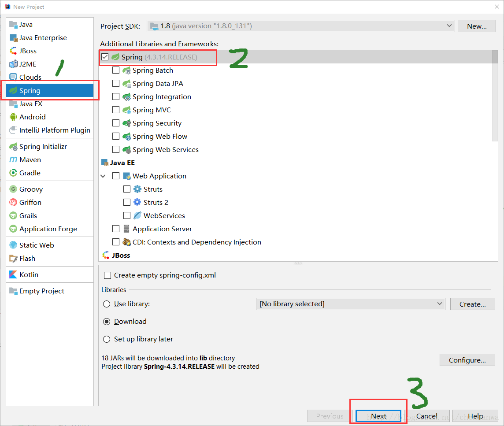
Task: Close the New Project dialog
Action: pos(497,7)
